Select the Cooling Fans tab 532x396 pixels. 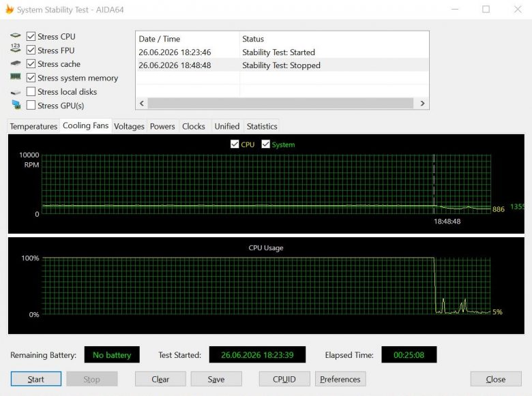pos(86,125)
